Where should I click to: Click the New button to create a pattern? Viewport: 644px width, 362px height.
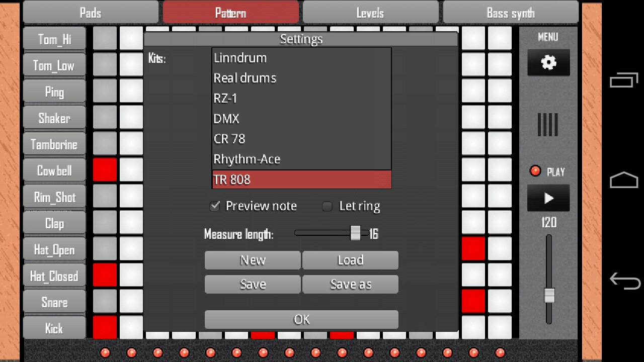click(x=252, y=260)
